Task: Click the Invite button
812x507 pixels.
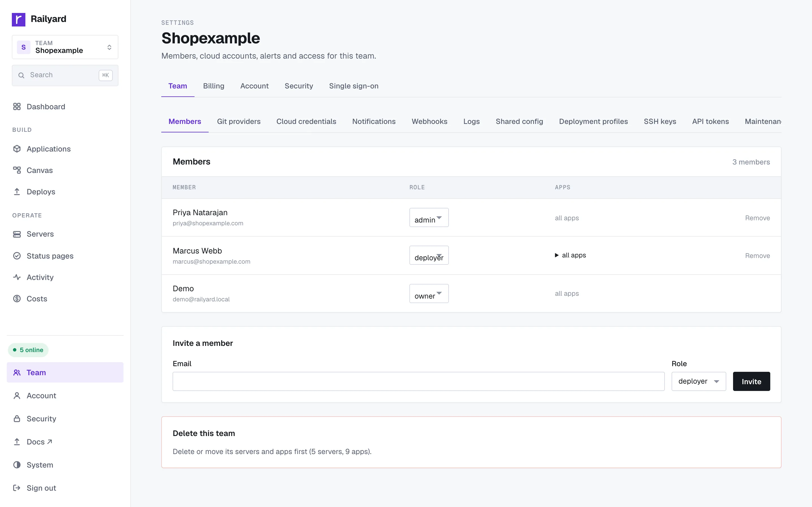Action: click(x=751, y=381)
